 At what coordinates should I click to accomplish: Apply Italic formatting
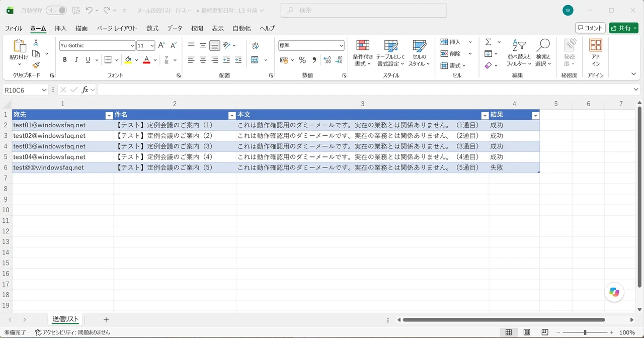tap(76, 60)
